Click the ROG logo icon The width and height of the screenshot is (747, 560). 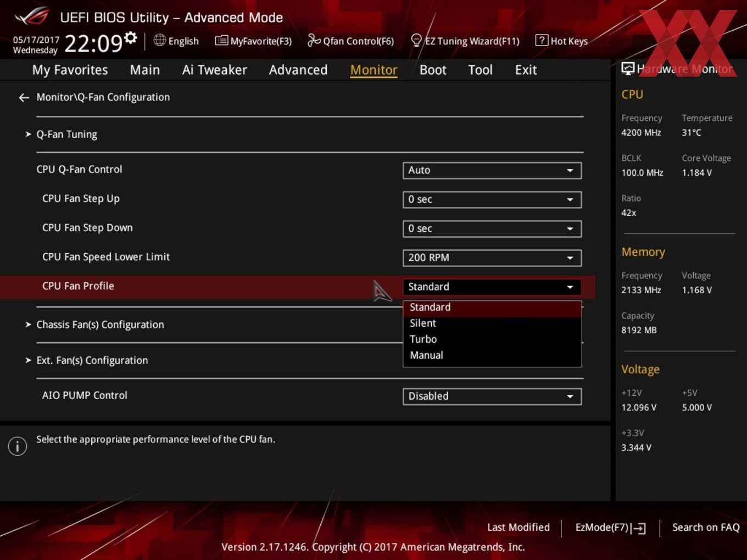click(x=31, y=16)
